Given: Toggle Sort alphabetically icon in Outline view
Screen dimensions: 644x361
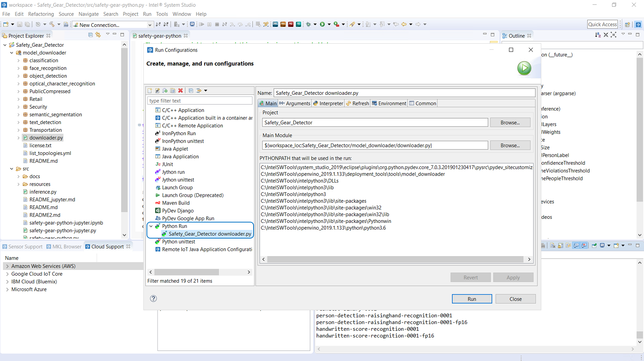Looking at the screenshot, I should click(x=598, y=35).
